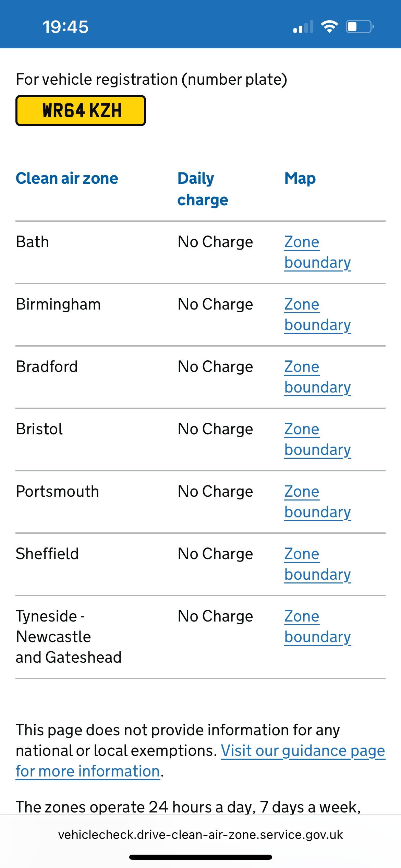This screenshot has width=401, height=868.
Task: Open Tyneside zone boundary map link
Action: point(317,626)
